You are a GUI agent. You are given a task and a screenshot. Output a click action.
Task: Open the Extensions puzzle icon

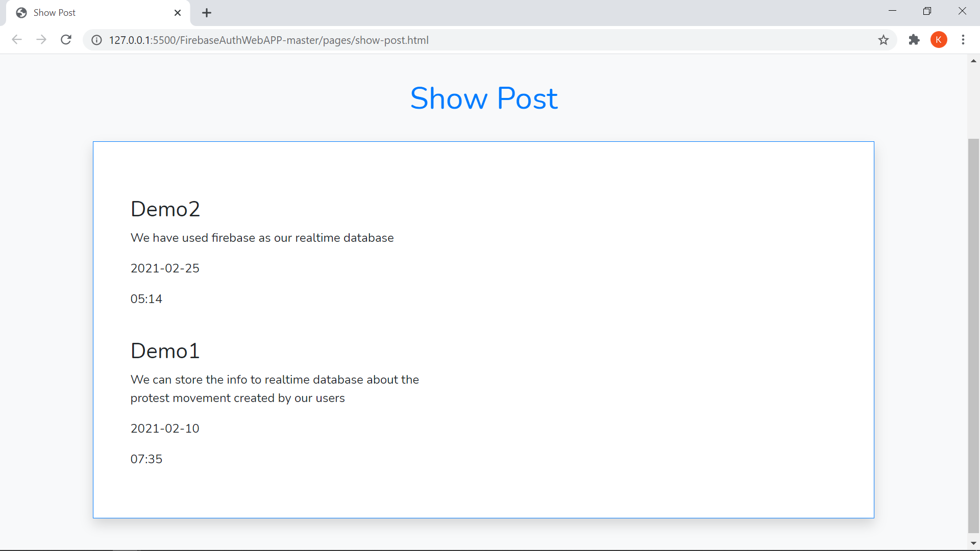click(914, 40)
